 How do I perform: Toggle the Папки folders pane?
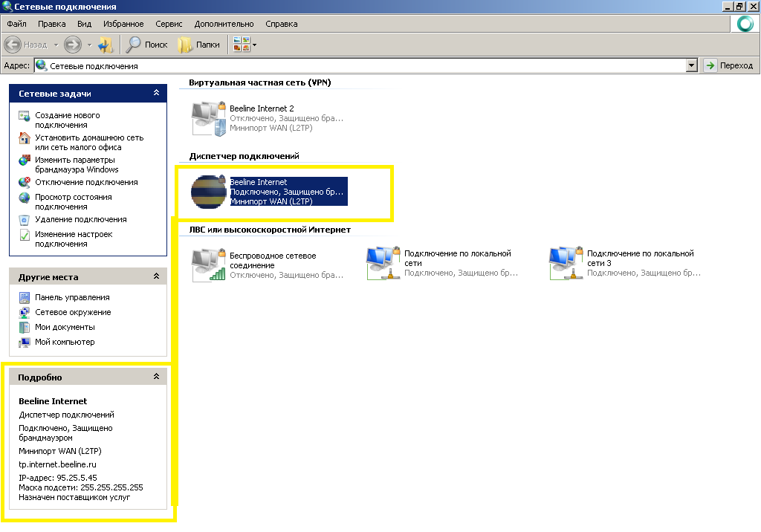pyautogui.click(x=199, y=45)
